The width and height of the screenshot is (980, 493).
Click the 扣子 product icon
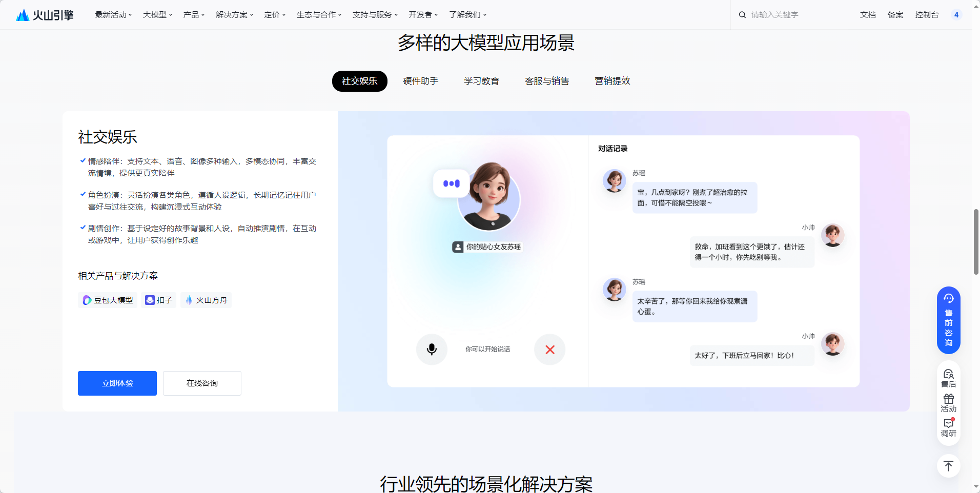pyautogui.click(x=150, y=300)
